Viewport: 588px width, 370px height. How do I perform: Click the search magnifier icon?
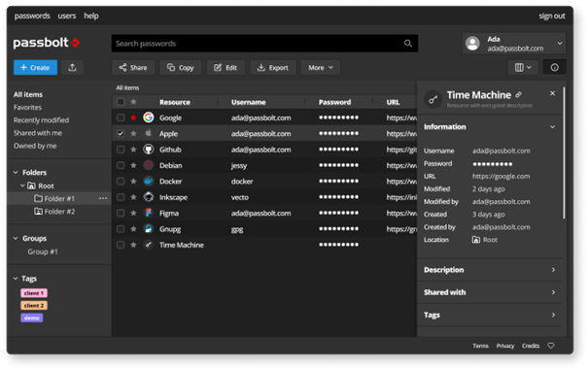[x=408, y=44]
